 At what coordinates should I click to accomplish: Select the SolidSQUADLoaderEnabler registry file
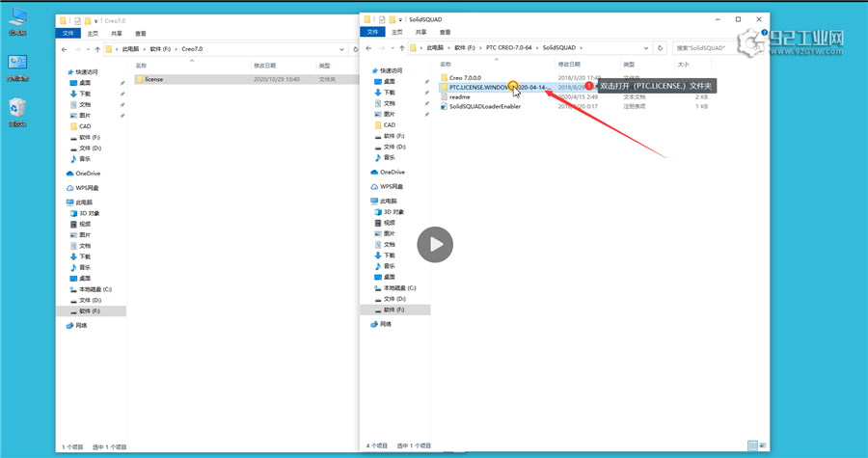point(485,106)
